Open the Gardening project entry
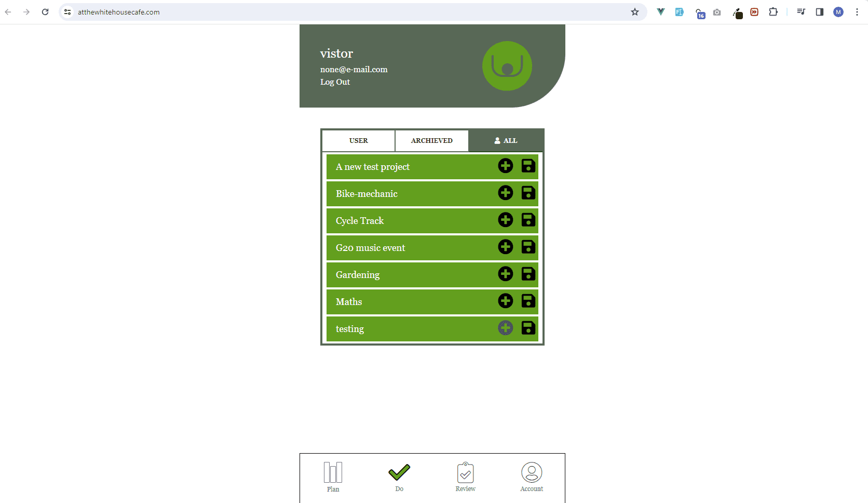Image resolution: width=868 pixels, height=503 pixels. pos(358,275)
